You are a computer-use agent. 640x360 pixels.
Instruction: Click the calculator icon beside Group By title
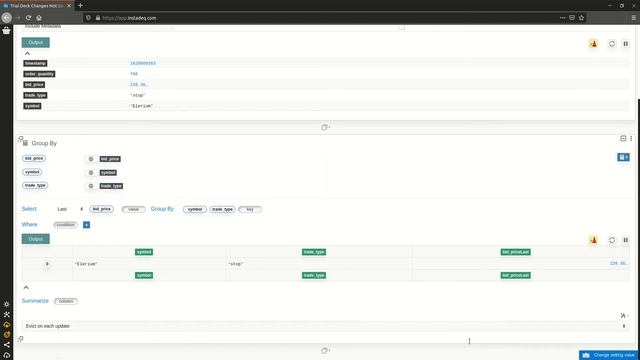[25, 143]
